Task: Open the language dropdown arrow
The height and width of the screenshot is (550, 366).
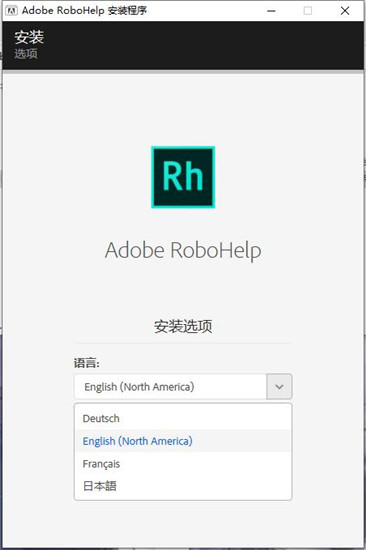Action: click(x=279, y=387)
